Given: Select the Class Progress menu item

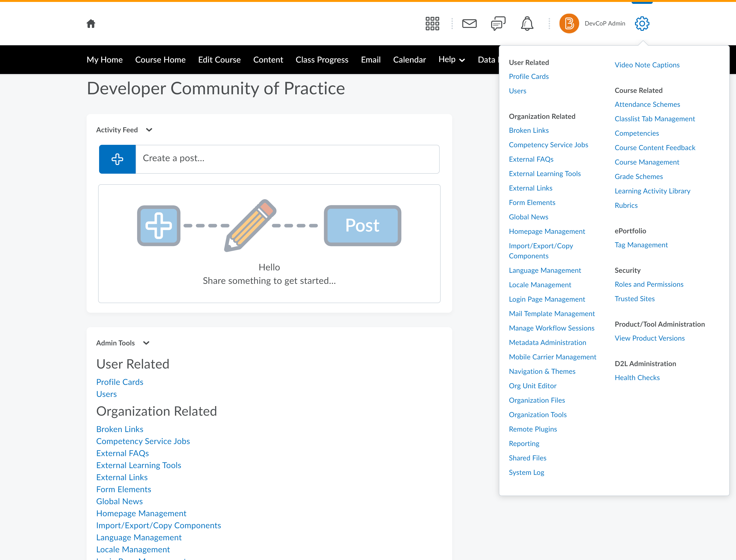Looking at the screenshot, I should click(x=321, y=59).
